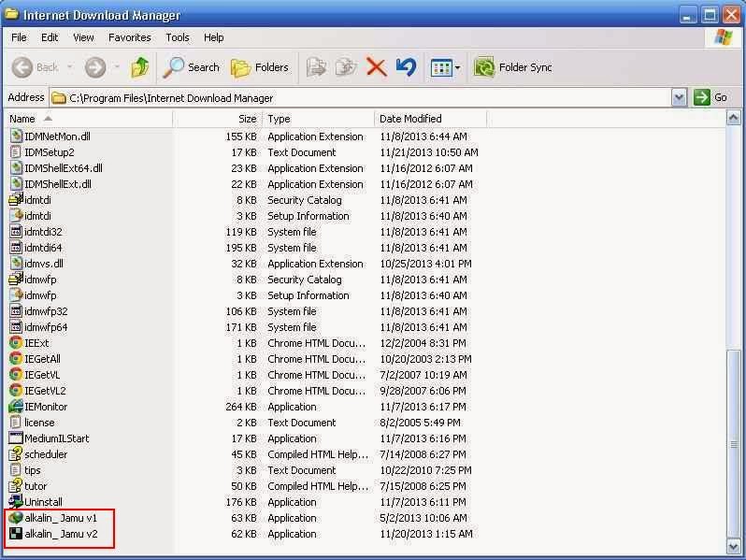The image size is (746, 560).
Task: Select the MediumILStart application icon
Action: point(16,438)
